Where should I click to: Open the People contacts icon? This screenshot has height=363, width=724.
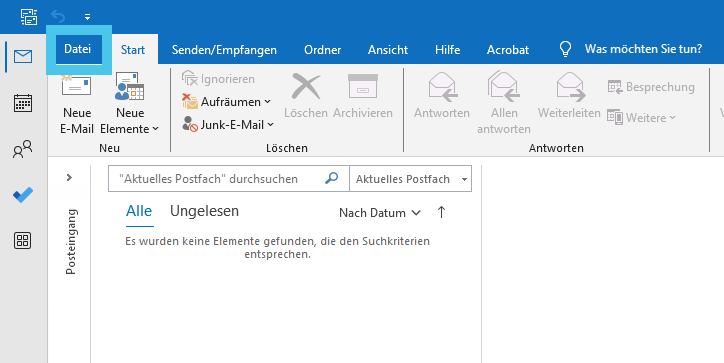[23, 149]
